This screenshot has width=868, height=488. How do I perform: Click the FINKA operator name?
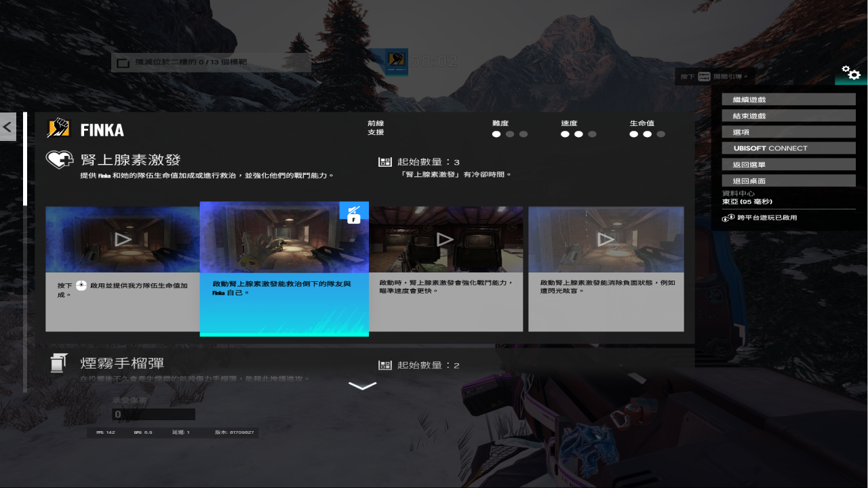coord(102,129)
